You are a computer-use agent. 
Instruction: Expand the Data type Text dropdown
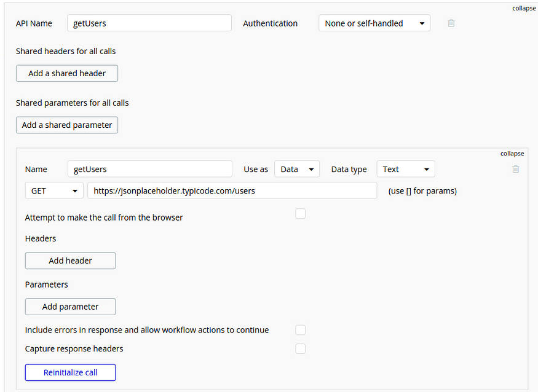click(406, 169)
